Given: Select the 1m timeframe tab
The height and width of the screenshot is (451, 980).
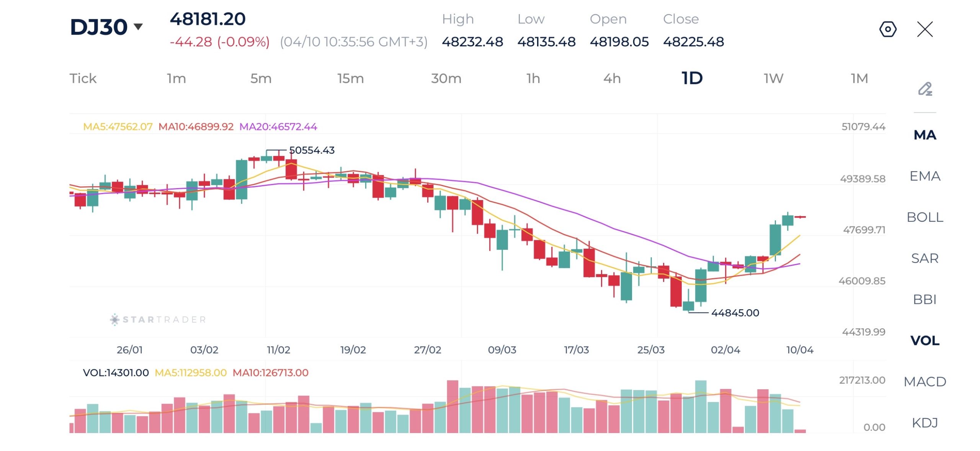Looking at the screenshot, I should [176, 79].
